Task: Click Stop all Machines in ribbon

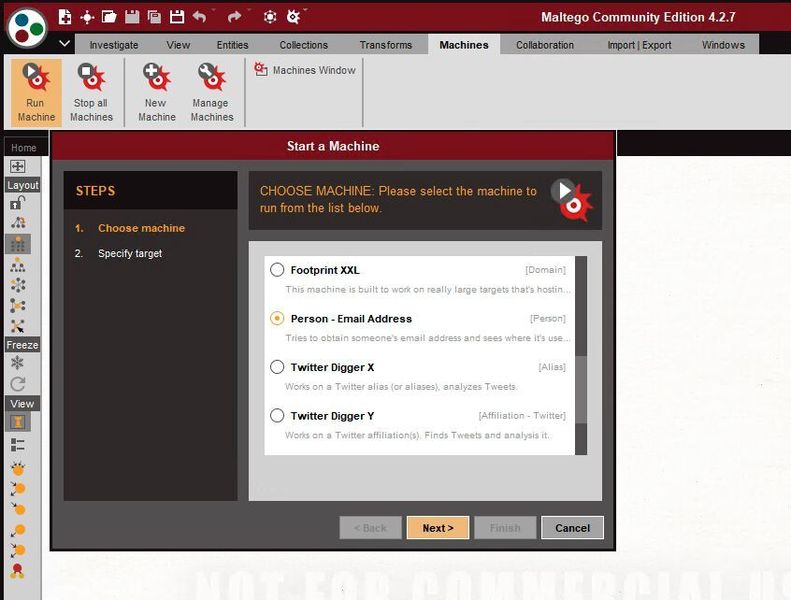Action: pyautogui.click(x=91, y=92)
